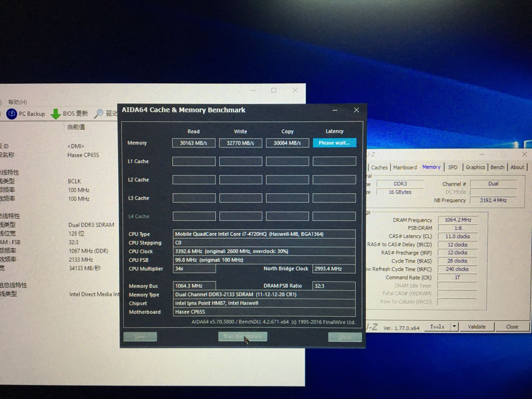Click the DDR3 memory type field in CPU-Z
Viewport: 532px width, 399px height.
(x=400, y=184)
